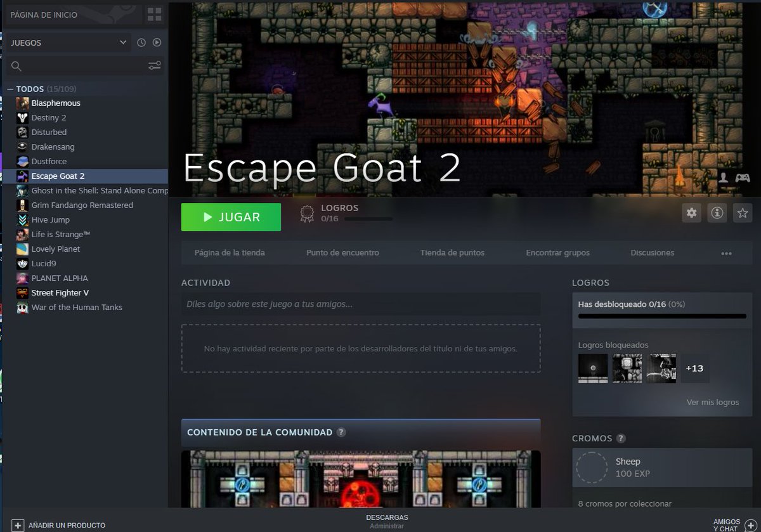This screenshot has height=532, width=761.
Task: Click the gamepad controller support icon
Action: tap(742, 178)
